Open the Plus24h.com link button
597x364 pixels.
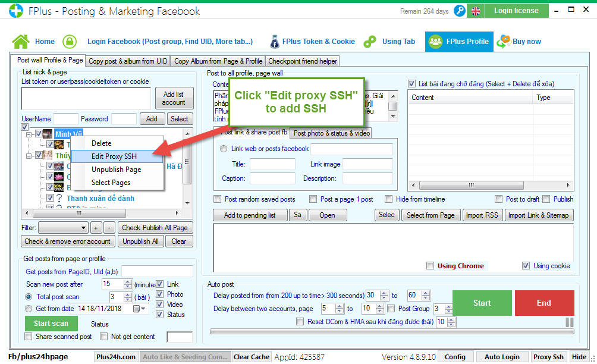(x=116, y=357)
